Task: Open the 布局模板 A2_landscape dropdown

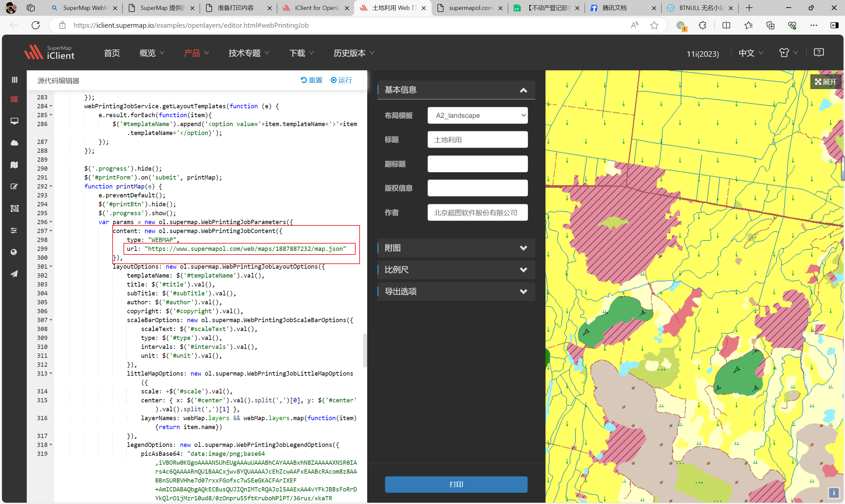Action: click(477, 116)
